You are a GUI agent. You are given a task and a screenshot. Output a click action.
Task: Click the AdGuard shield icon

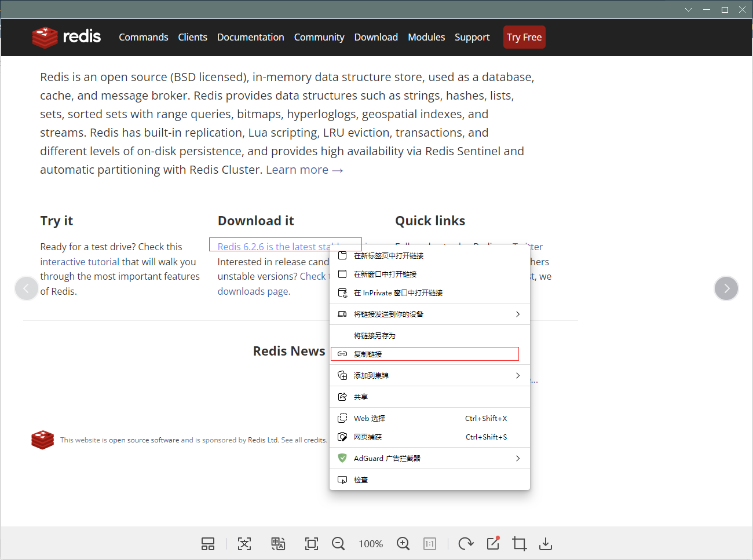pyautogui.click(x=342, y=458)
